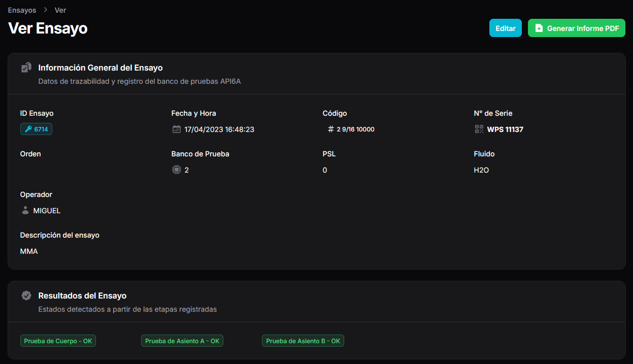Viewport: 633px width, 364px height.
Task: Click the clipboard icon beside Información General
Action: [26, 68]
